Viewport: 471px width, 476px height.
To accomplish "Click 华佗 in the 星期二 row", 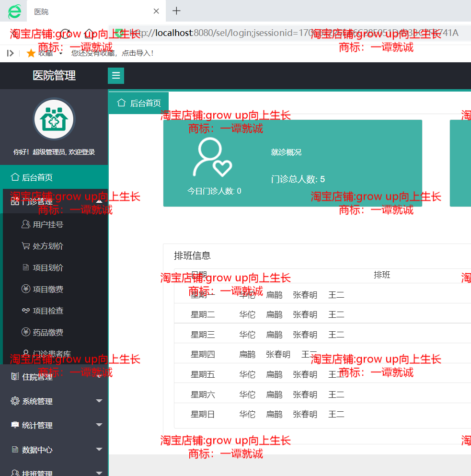I will (247, 314).
